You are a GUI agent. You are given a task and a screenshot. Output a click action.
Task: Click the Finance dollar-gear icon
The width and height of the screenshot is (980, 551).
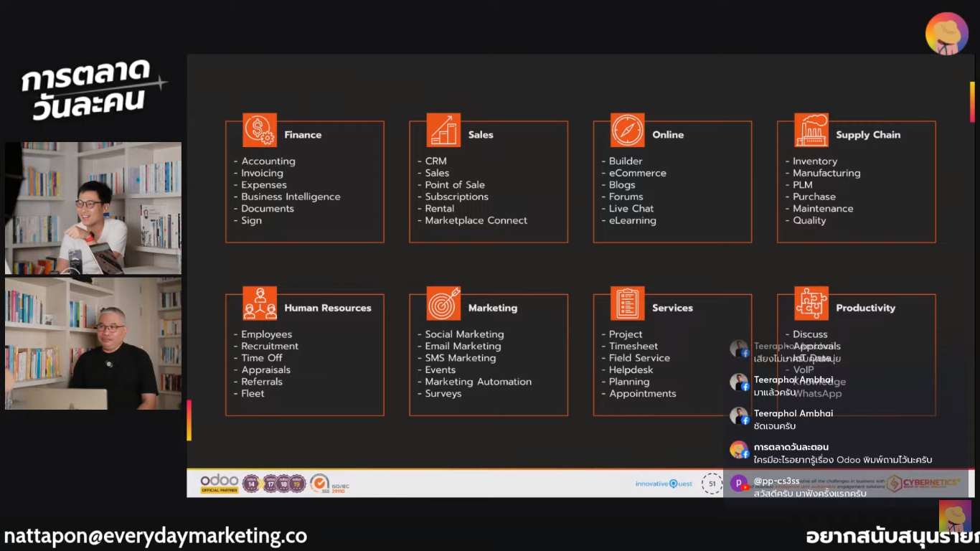pyautogui.click(x=259, y=130)
